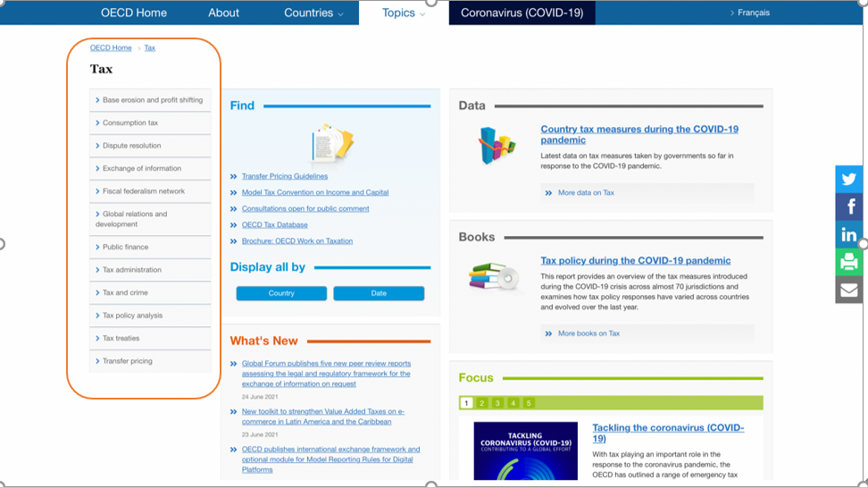The image size is (868, 488).
Task: Share page on Facebook
Action: coord(848,206)
